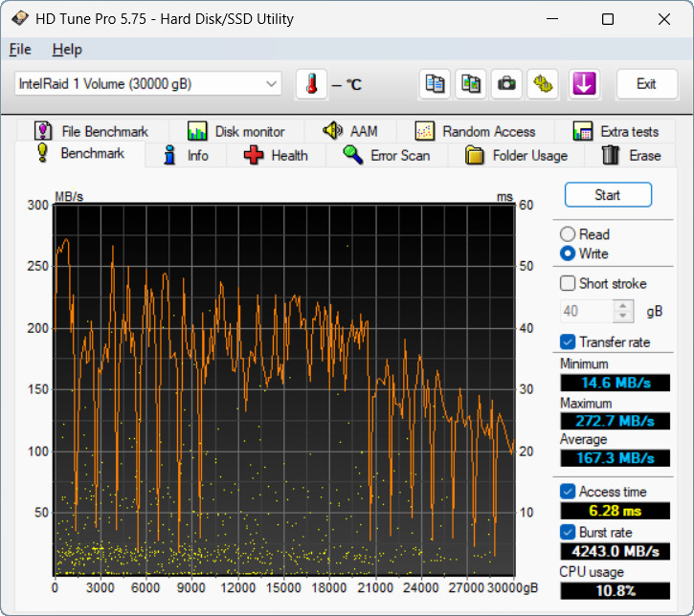Click the 6.28 ms access time value

(615, 511)
